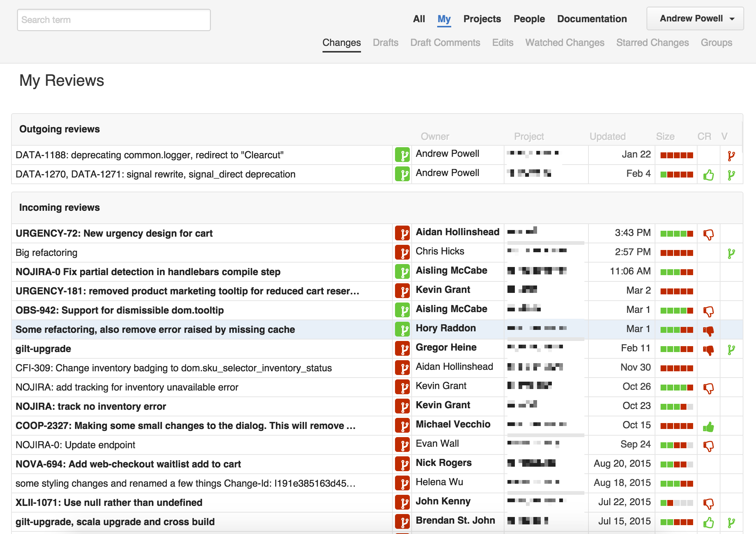Screen dimensions: 756x534
Task: Open URGENCY-72 new urgency design change
Action: point(114,233)
